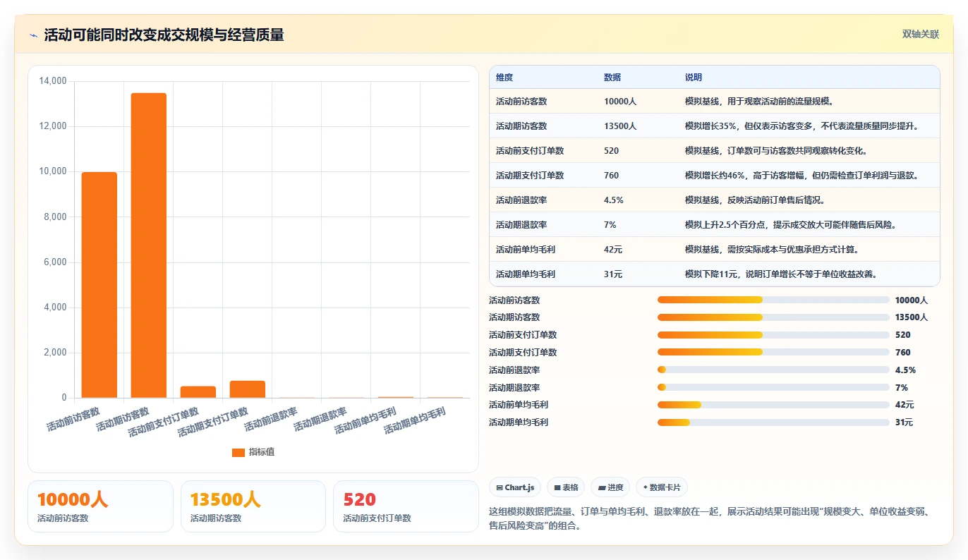Click the 2,000 y-axis label
968x560 pixels.
click(55, 353)
